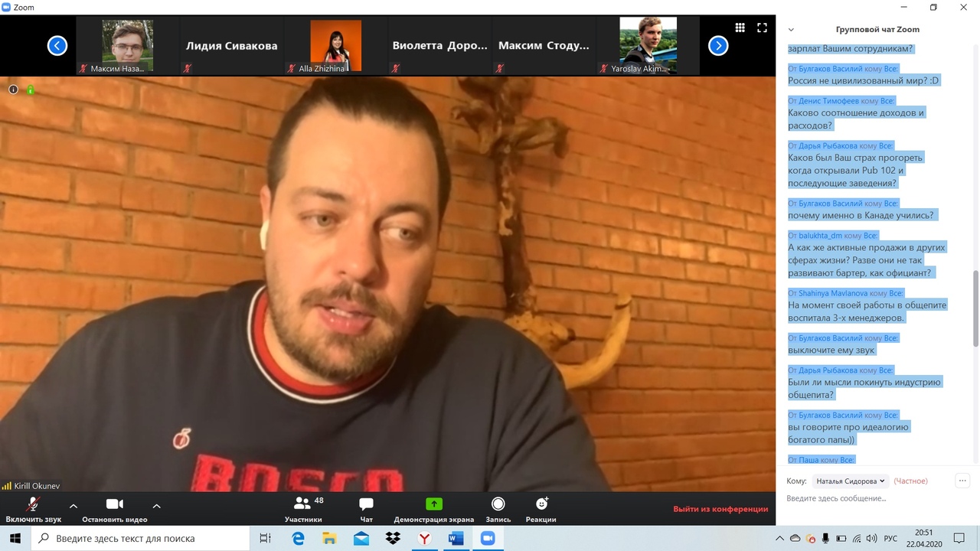Toggle camera with Остановить видео
The image size is (980, 551).
[x=115, y=509]
